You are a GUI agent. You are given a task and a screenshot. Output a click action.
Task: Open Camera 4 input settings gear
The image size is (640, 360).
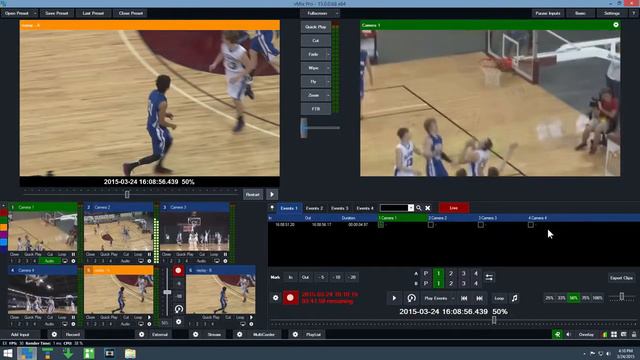pos(73,324)
